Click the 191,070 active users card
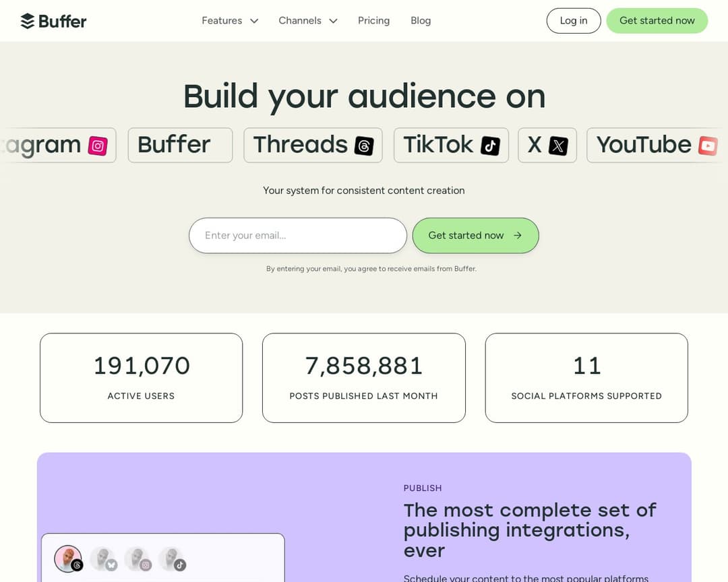 point(141,378)
